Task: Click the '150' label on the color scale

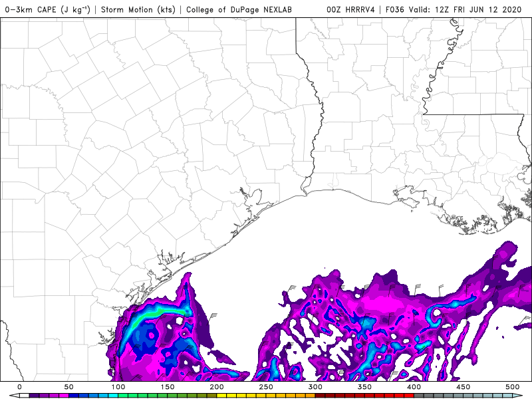Action: pyautogui.click(x=168, y=387)
